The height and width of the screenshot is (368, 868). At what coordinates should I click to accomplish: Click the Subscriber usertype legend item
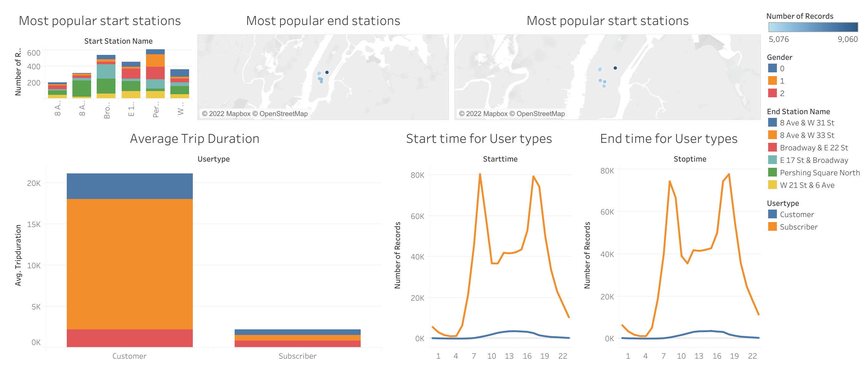pyautogui.click(x=798, y=227)
